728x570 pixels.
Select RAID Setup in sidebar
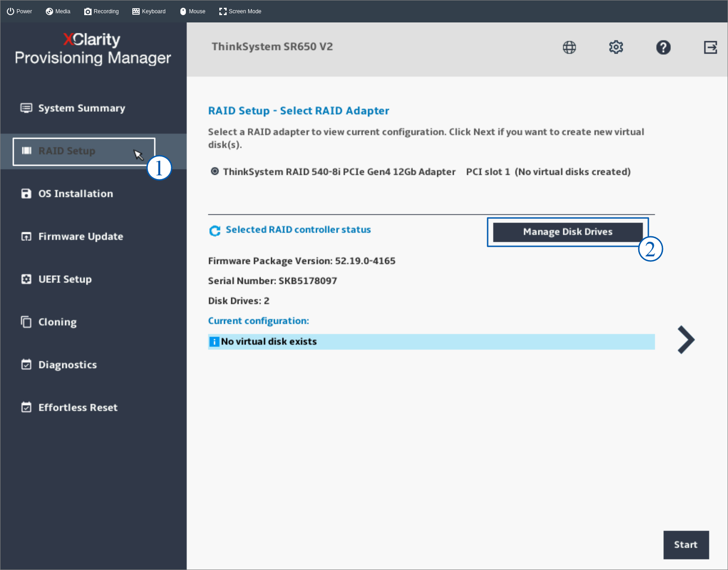(x=67, y=151)
